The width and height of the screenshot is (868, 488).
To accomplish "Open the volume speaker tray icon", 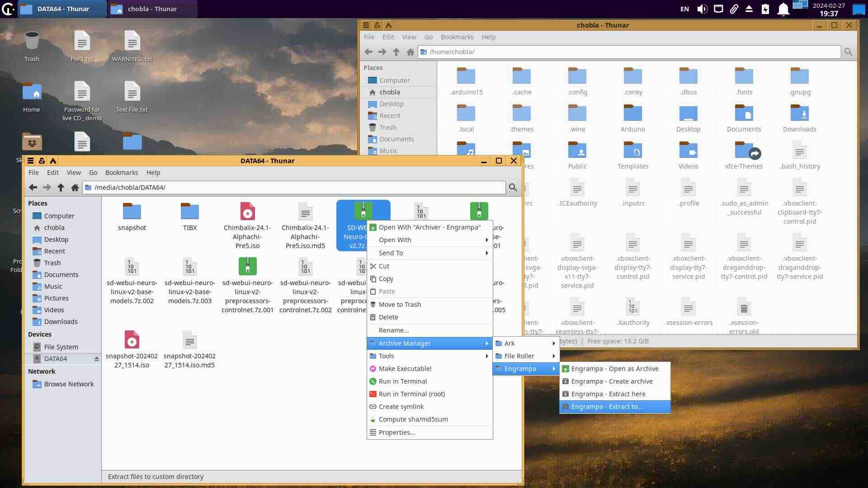I will tap(702, 9).
